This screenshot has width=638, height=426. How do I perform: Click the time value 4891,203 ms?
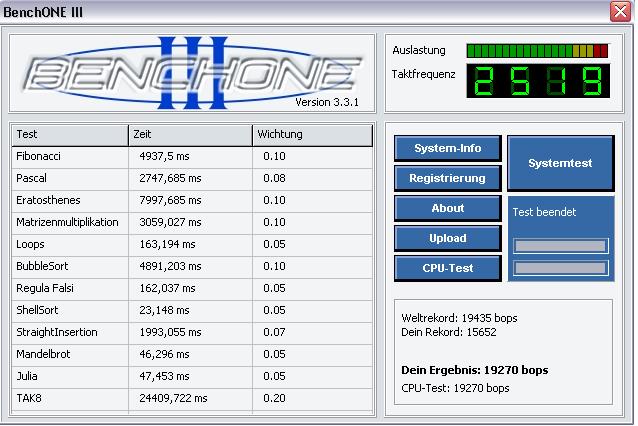point(170,267)
